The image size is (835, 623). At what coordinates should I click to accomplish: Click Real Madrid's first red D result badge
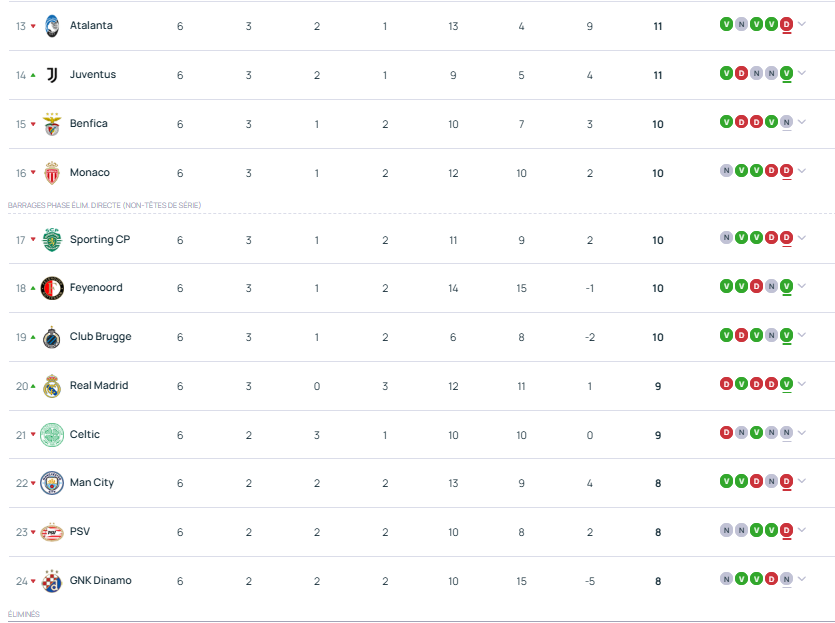(726, 384)
